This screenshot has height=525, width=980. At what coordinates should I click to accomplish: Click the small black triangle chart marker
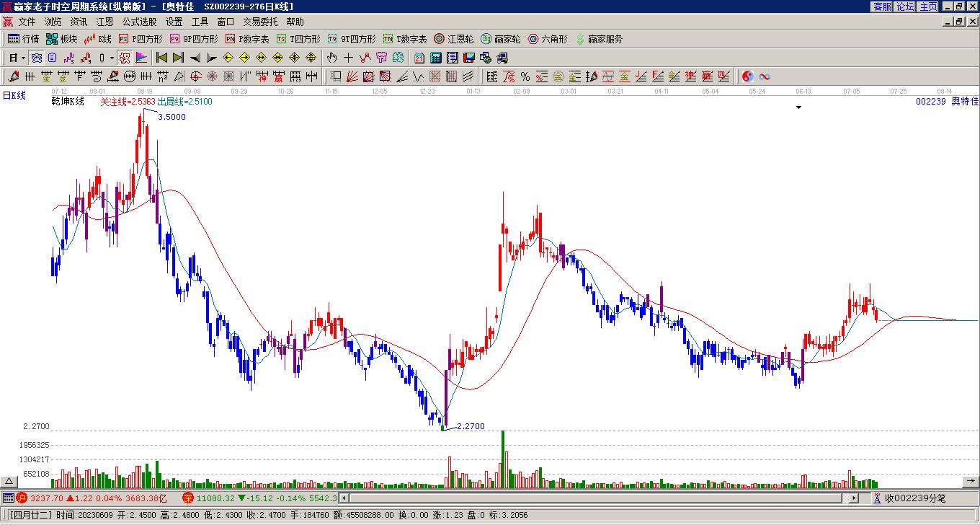point(798,107)
